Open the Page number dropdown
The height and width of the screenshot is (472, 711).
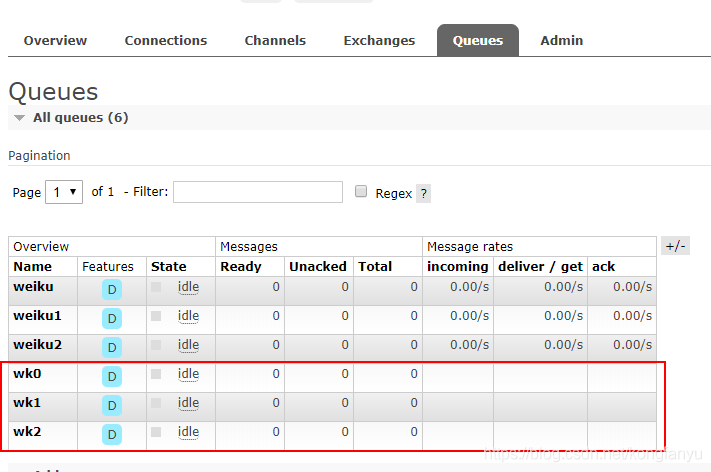pyautogui.click(x=65, y=192)
